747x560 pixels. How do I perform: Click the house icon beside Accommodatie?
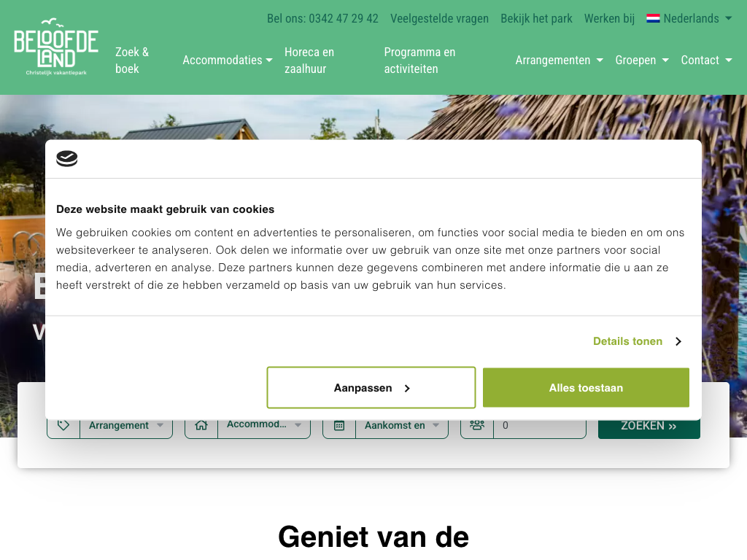pyautogui.click(x=201, y=425)
